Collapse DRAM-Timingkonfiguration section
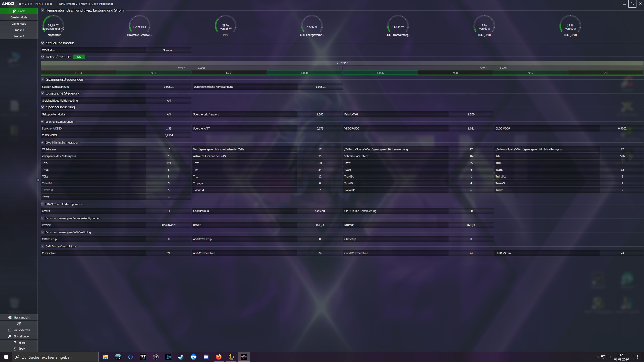Image resolution: width=644 pixels, height=362 pixels. click(x=42, y=142)
